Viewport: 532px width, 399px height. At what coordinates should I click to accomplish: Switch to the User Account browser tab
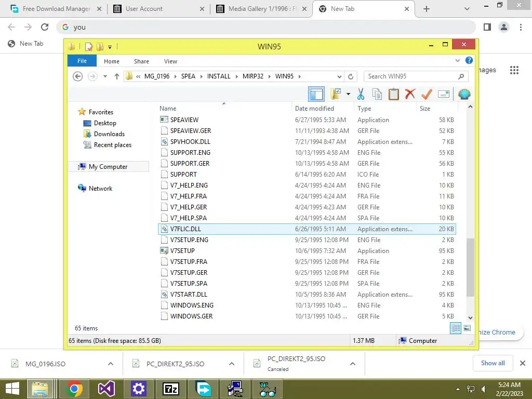pos(159,9)
